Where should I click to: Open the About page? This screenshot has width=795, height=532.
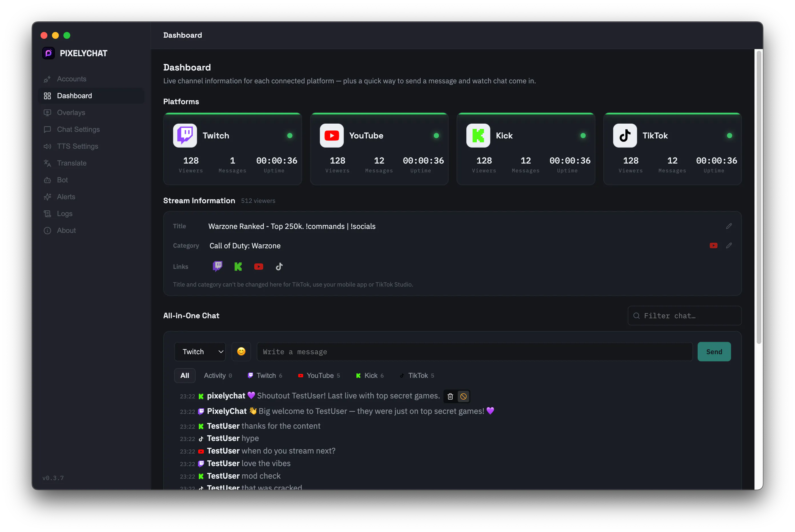click(91, 231)
